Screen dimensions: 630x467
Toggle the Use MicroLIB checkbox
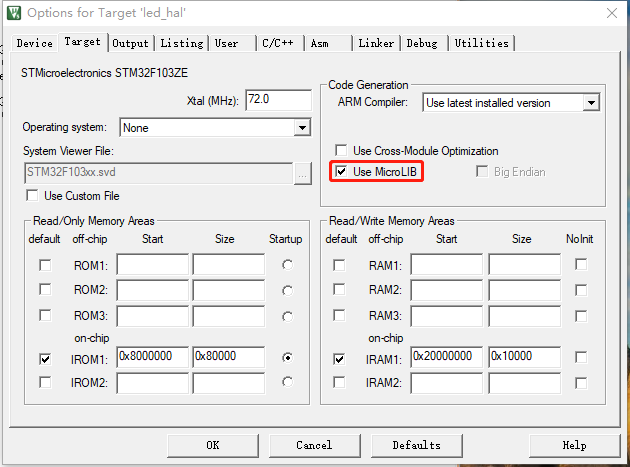pos(341,172)
